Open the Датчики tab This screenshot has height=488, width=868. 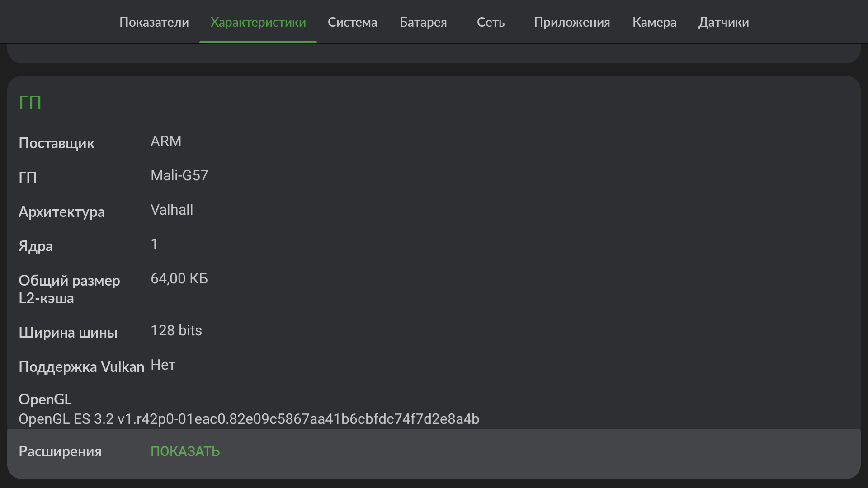(723, 22)
